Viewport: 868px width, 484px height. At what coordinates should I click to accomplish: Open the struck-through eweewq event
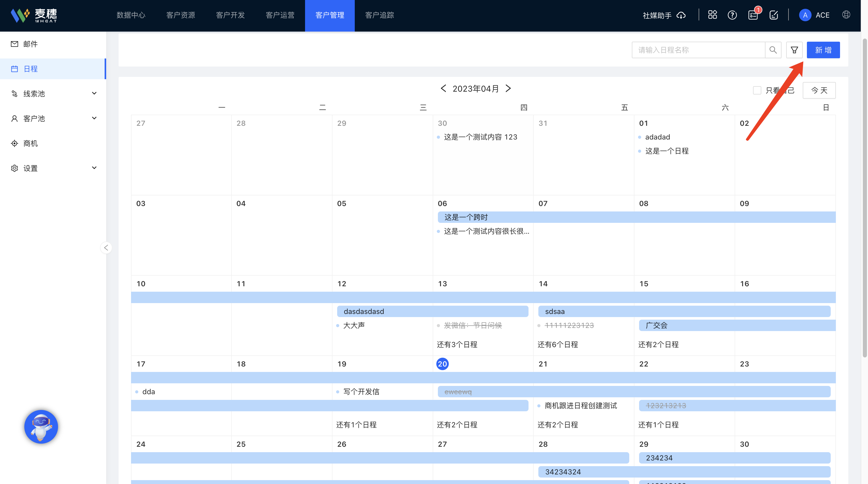634,391
